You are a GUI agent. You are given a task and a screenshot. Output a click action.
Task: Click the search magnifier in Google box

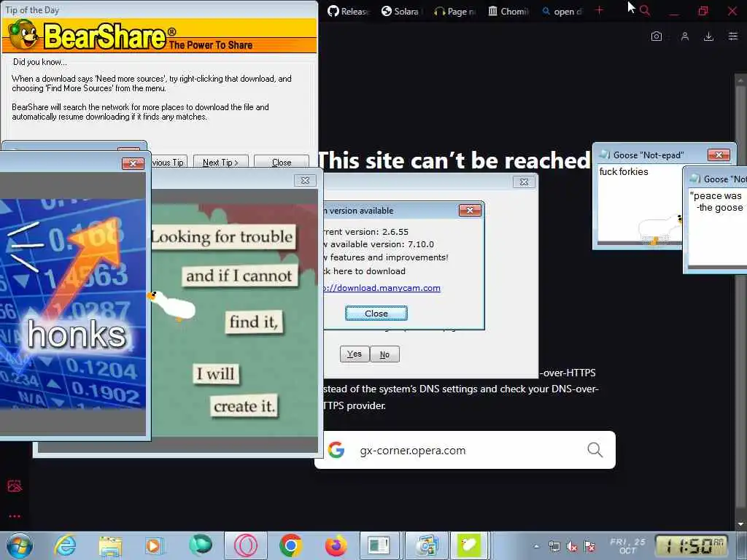tap(595, 449)
